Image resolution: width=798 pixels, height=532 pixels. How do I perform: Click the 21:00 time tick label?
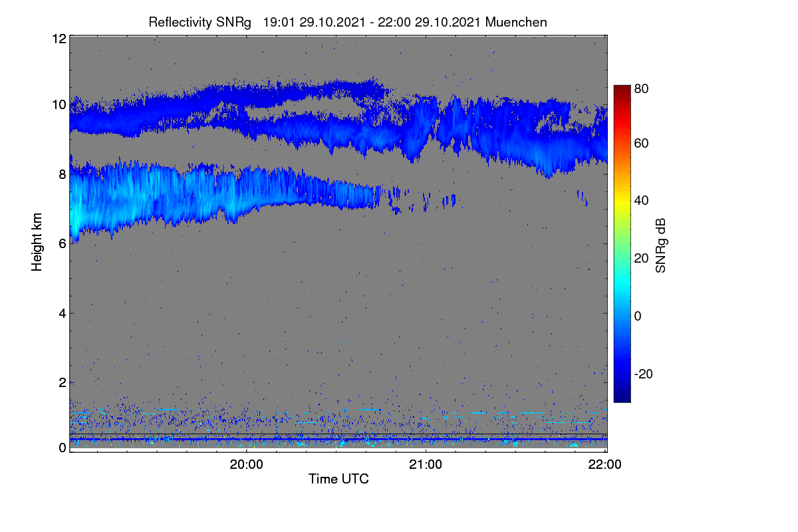point(426,464)
